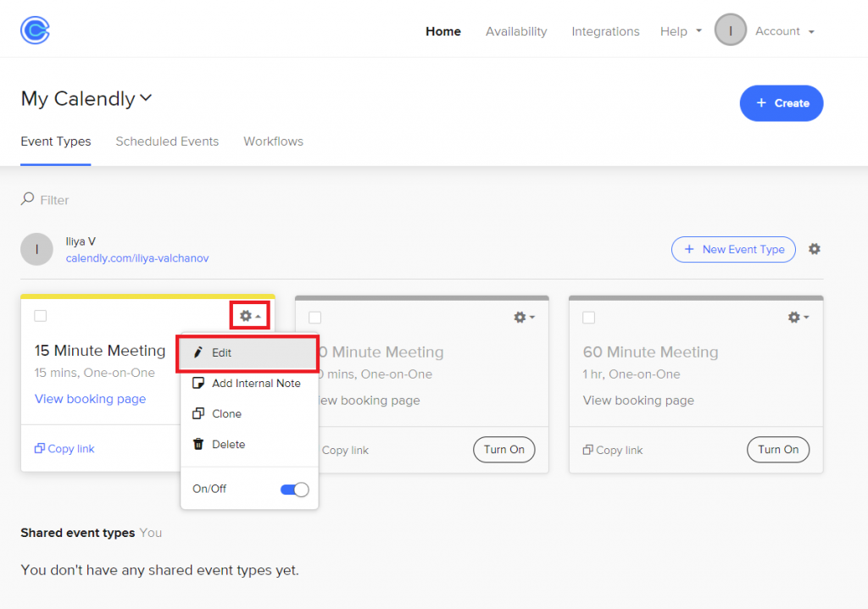Open the Home navigation item

[442, 31]
